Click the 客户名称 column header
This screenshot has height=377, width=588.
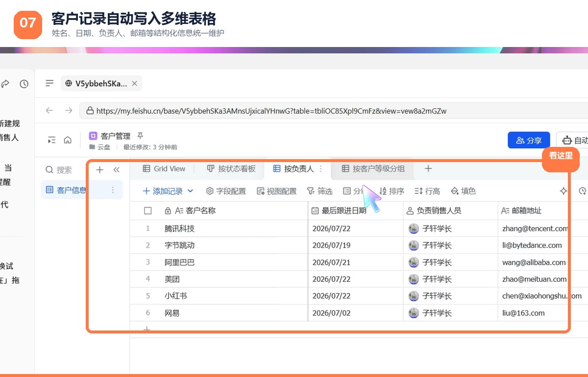(219, 211)
